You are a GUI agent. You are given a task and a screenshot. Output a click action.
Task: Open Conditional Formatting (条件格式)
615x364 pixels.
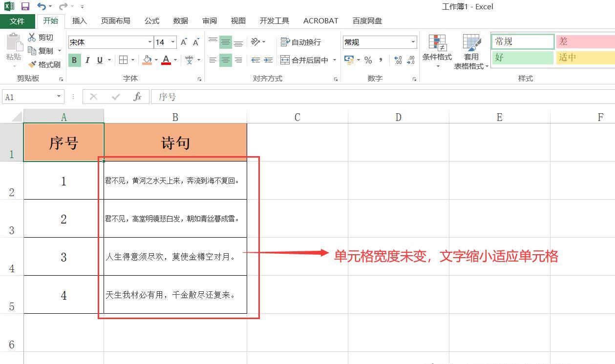click(437, 51)
